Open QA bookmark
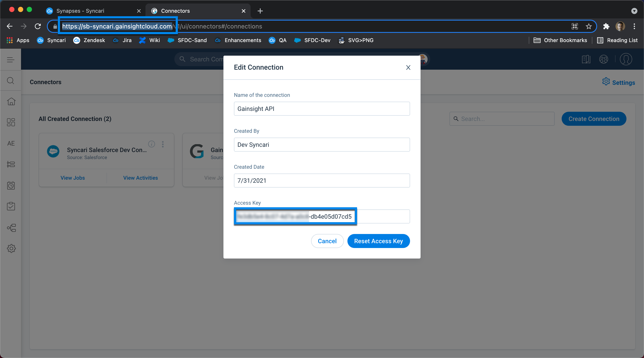The height and width of the screenshot is (358, 644). click(278, 40)
